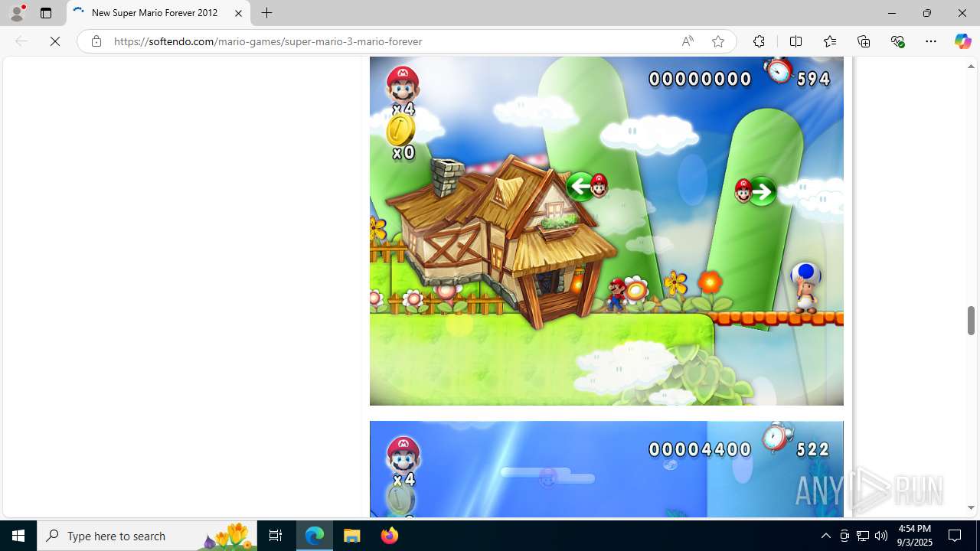Add this page to favorites

717,41
